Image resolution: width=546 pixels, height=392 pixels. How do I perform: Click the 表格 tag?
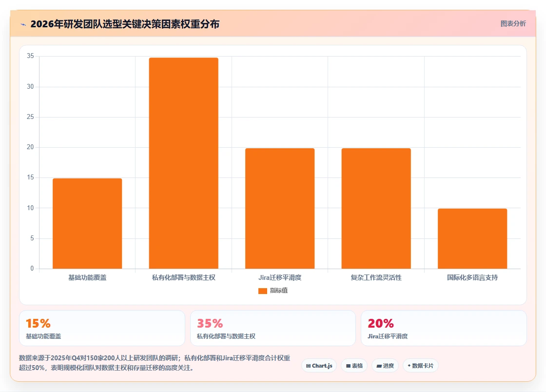tap(354, 366)
